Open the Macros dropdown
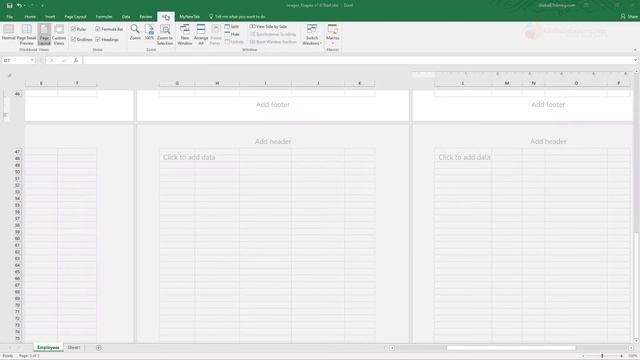The width and height of the screenshot is (640, 360). coord(333,34)
